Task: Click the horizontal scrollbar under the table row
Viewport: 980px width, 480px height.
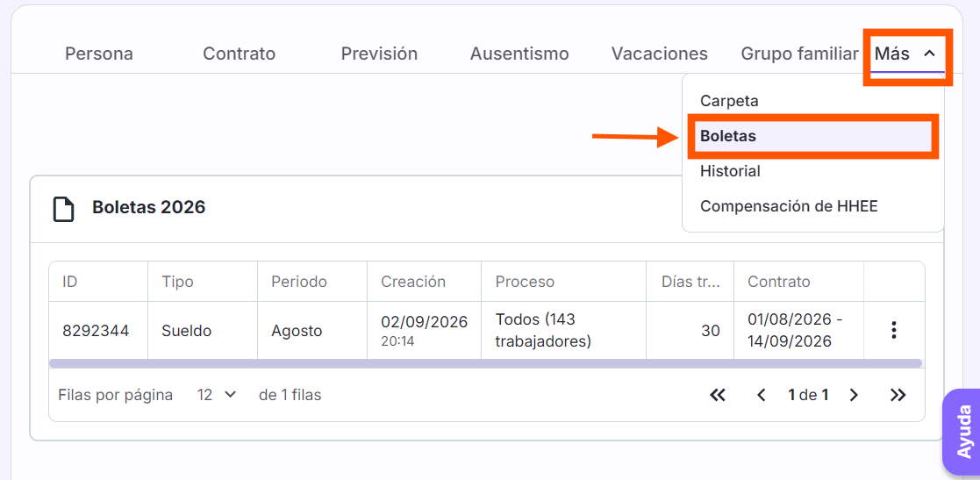Action: click(486, 363)
